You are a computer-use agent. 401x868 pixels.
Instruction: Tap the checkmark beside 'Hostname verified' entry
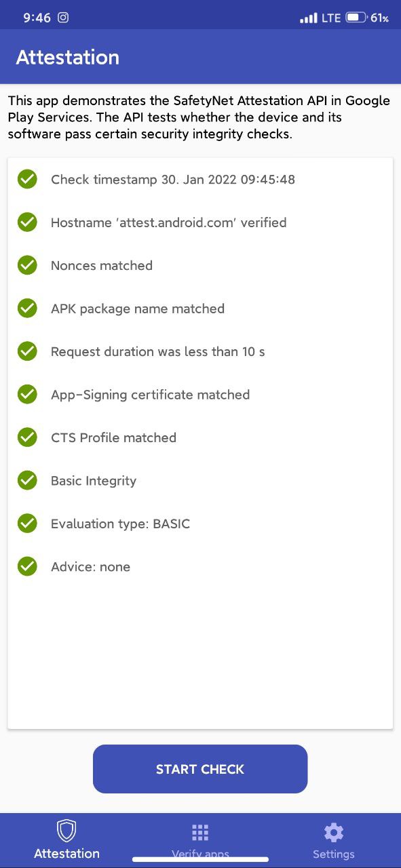27,222
